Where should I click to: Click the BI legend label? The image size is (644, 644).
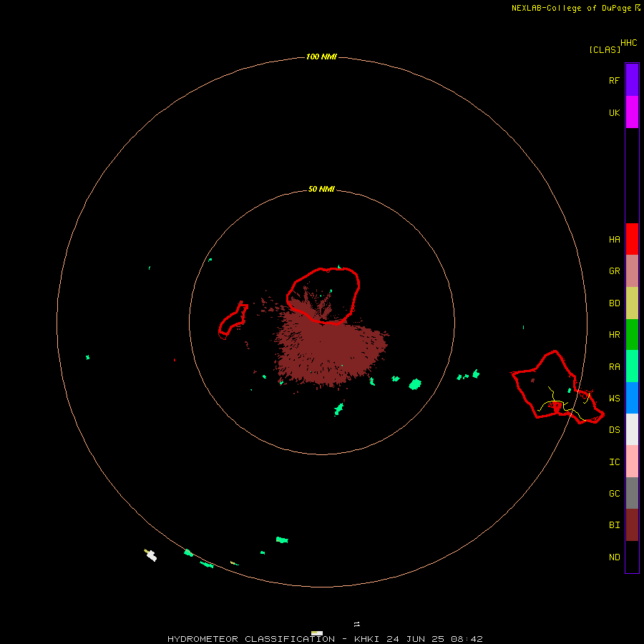pos(614,525)
